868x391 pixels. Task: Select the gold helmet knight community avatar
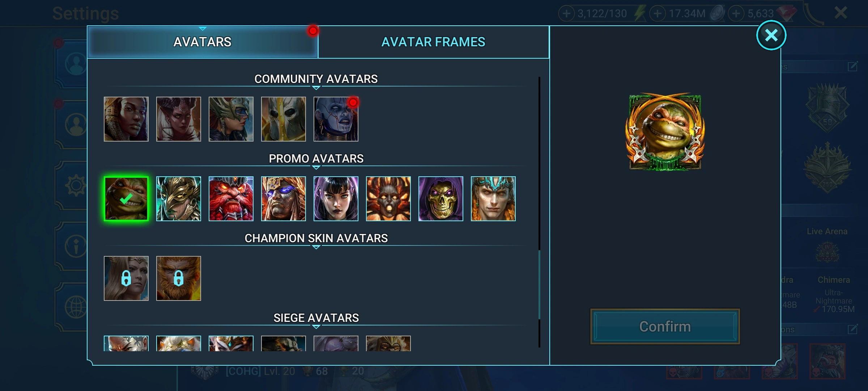(283, 119)
